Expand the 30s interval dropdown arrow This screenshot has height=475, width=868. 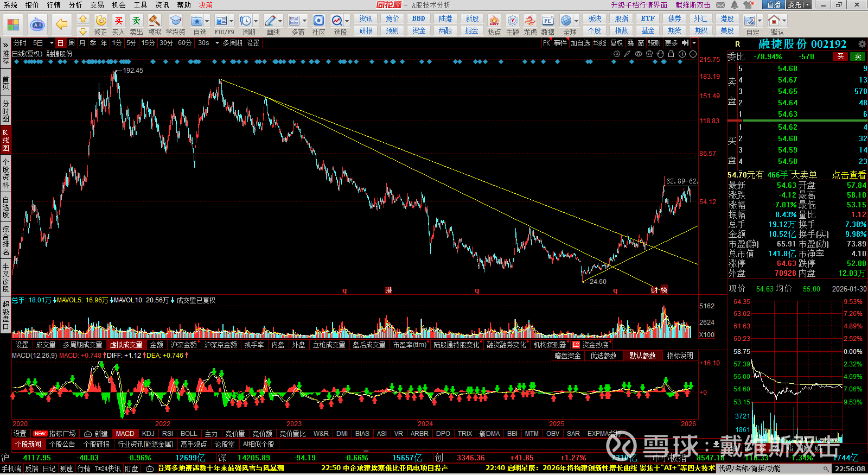click(x=216, y=43)
